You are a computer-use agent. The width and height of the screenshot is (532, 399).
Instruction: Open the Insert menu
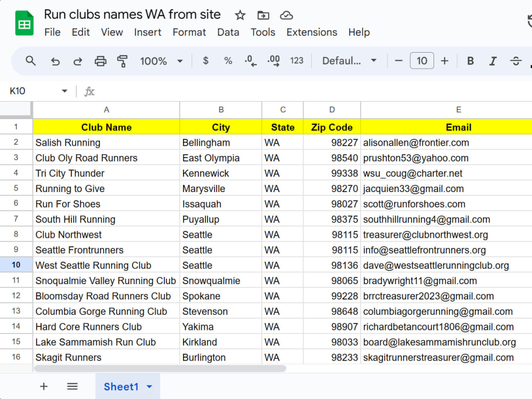pos(147,32)
